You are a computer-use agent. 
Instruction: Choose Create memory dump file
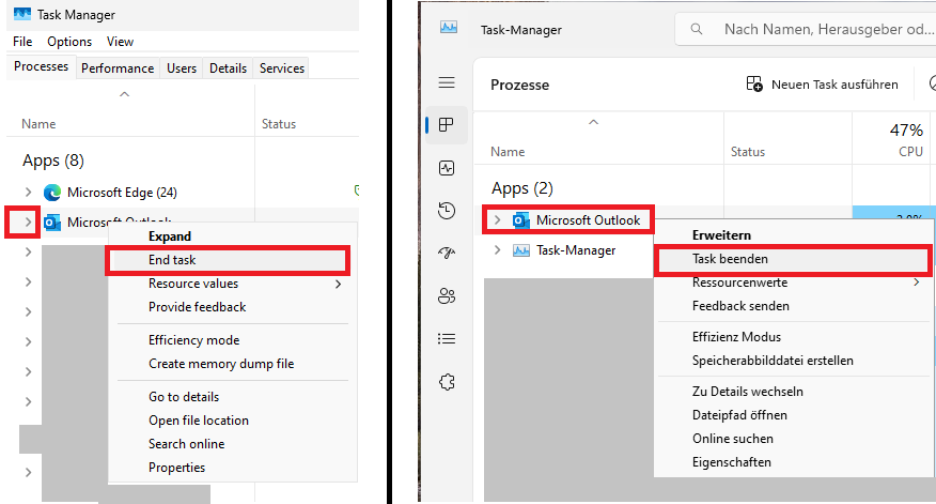click(221, 364)
